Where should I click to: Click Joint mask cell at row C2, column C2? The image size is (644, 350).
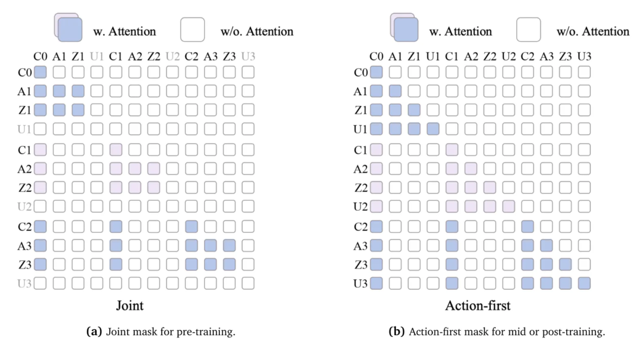[191, 226]
